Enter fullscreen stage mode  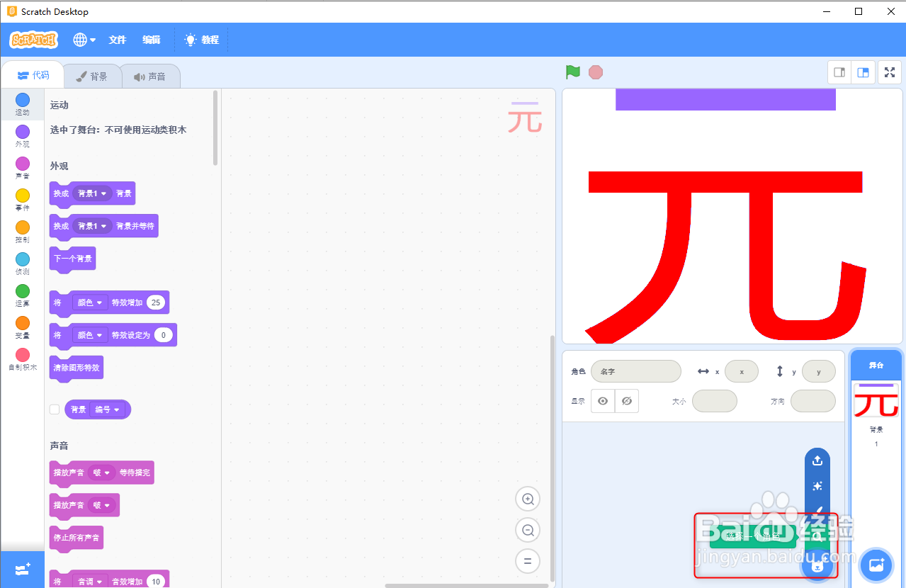(x=889, y=72)
